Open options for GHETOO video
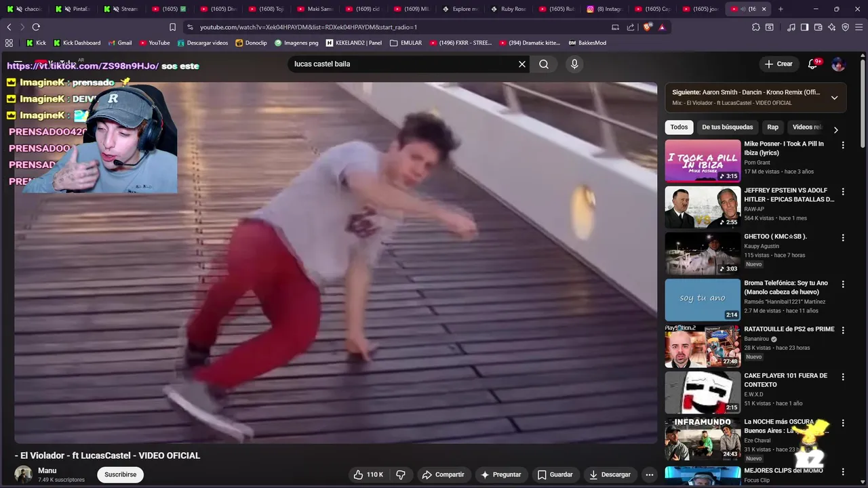Screen dimensions: 868x488 click(x=843, y=238)
